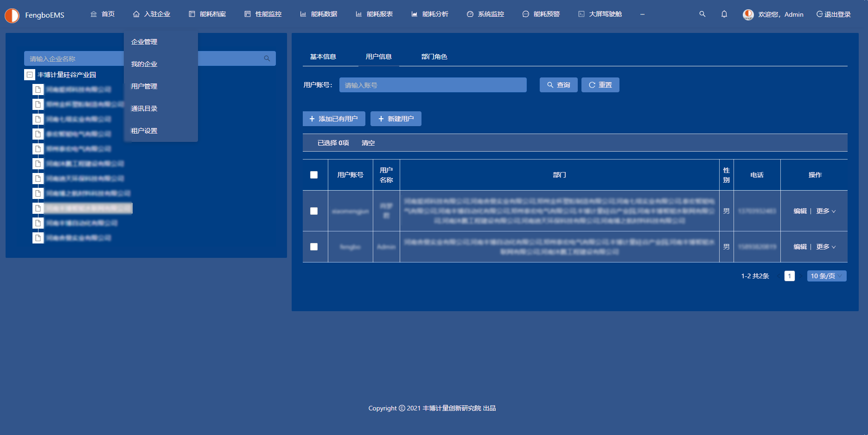Open the overflow ellipsis in navigation bar

(642, 14)
